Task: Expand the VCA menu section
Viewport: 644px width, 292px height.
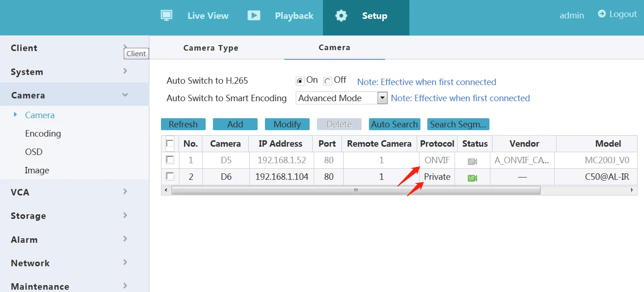Action: [75, 192]
